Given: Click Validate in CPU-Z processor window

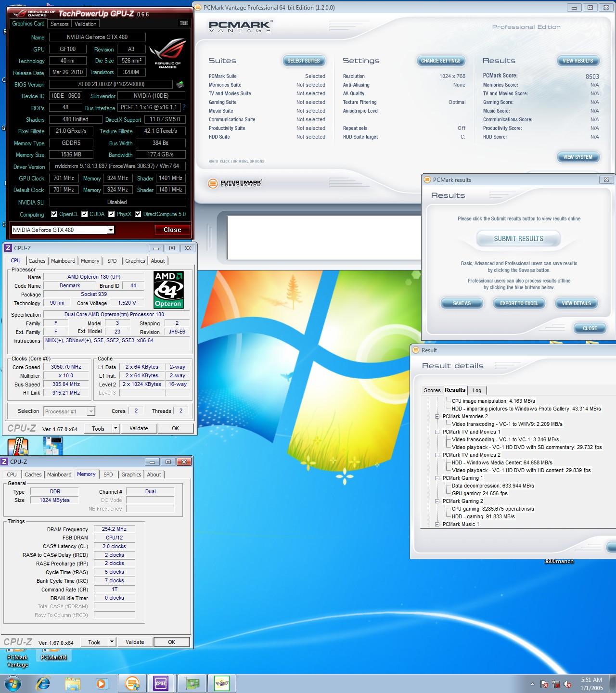Looking at the screenshot, I should click(139, 428).
